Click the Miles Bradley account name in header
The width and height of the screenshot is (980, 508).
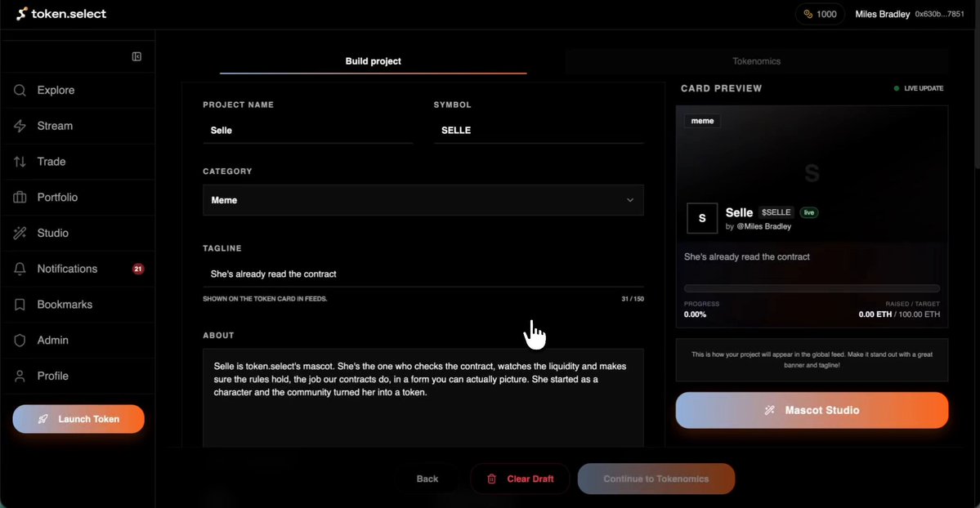[883, 14]
